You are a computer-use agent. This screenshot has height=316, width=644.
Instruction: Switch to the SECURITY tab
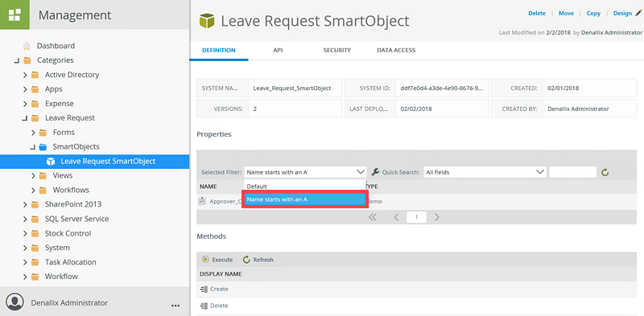[x=336, y=50]
